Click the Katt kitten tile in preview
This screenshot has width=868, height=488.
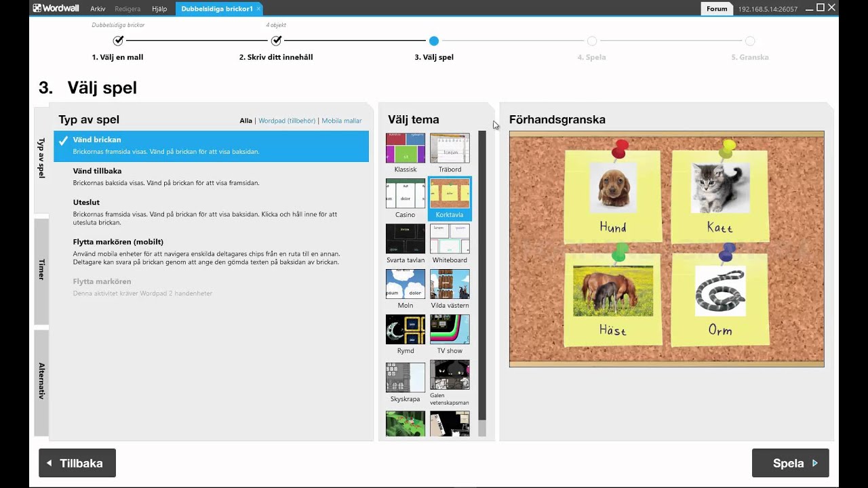pyautogui.click(x=720, y=195)
